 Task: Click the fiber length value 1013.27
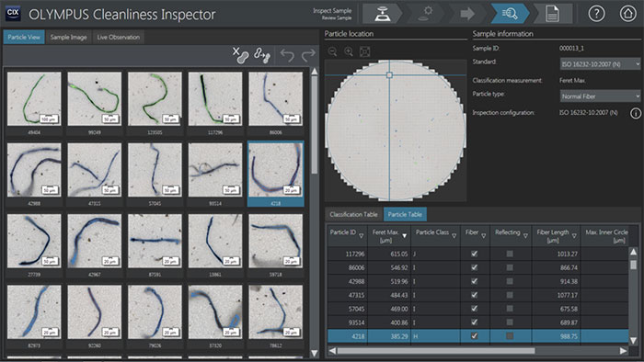tap(568, 254)
